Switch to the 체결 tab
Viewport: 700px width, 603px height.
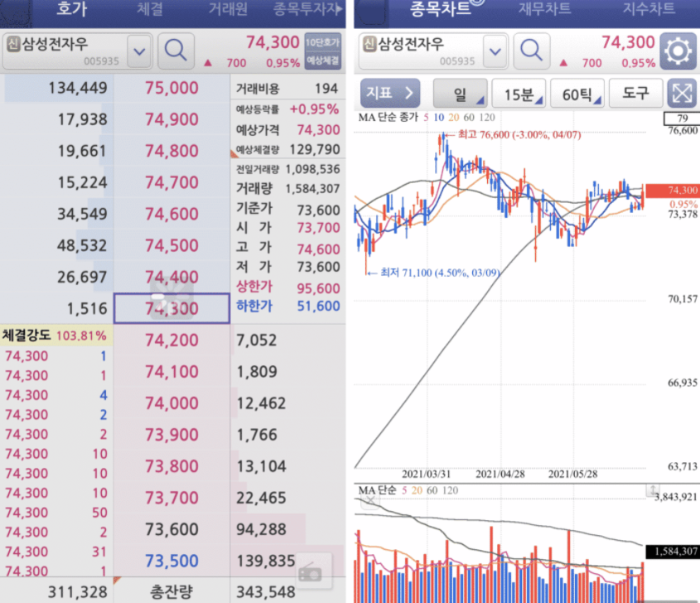tap(150, 9)
